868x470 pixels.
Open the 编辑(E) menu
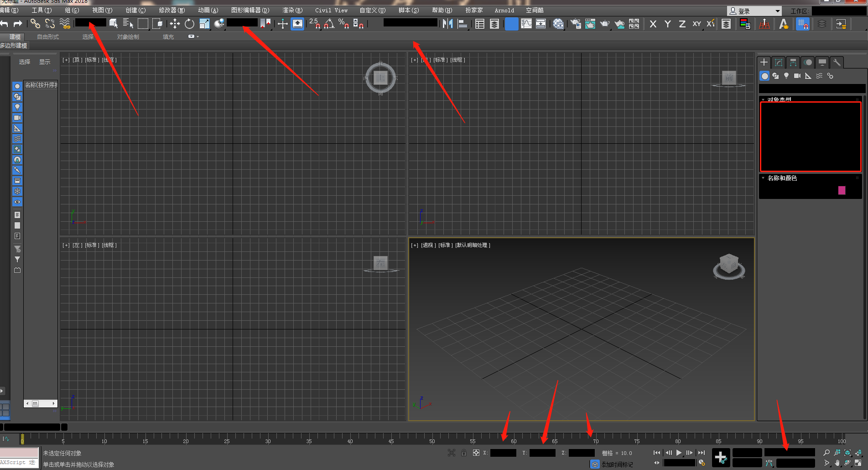[x=9, y=10]
